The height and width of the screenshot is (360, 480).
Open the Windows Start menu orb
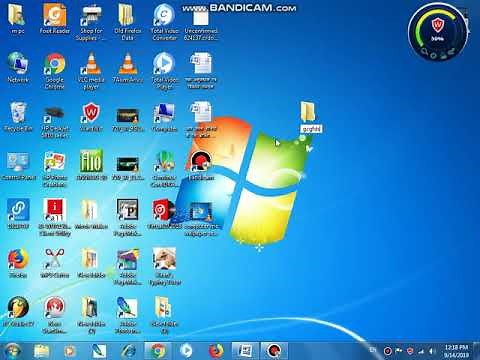coord(12,351)
